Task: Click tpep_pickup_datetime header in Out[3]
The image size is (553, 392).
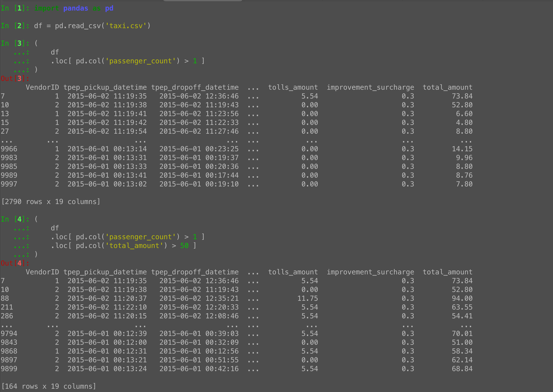Action: [x=105, y=87]
